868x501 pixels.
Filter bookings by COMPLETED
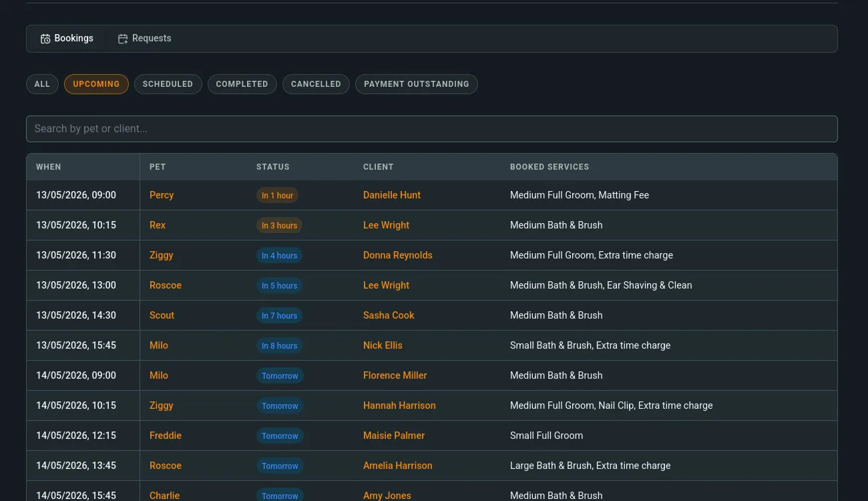(x=242, y=84)
